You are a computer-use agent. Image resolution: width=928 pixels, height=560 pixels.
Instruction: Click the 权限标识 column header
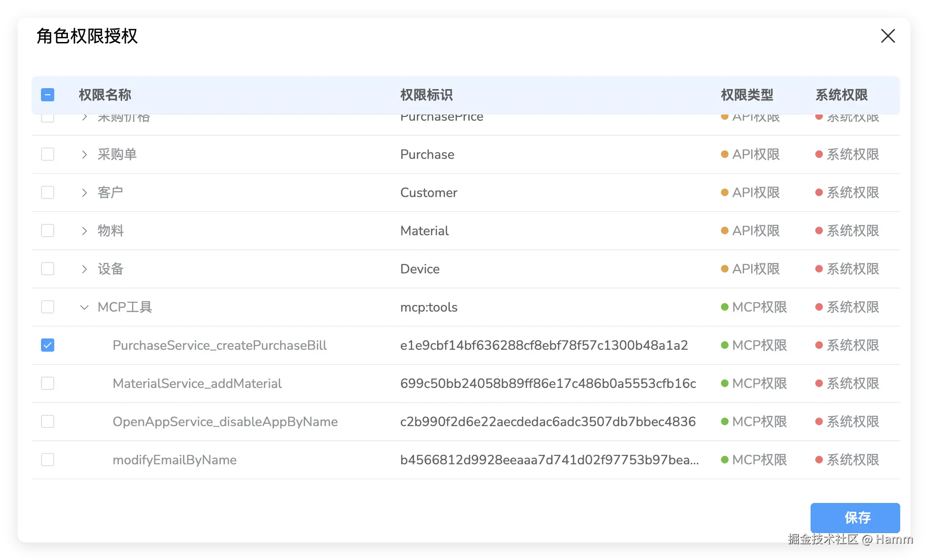tap(426, 95)
